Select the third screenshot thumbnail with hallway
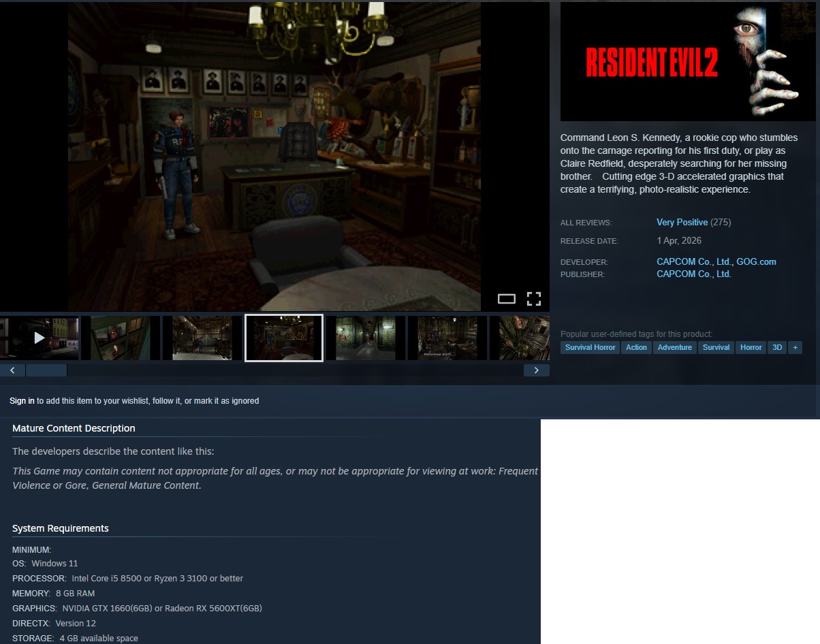This screenshot has height=644, width=820. click(x=202, y=338)
